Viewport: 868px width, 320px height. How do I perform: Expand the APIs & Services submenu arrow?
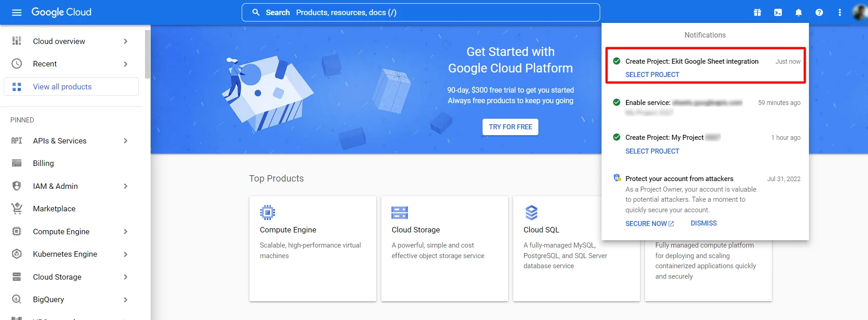click(x=125, y=141)
